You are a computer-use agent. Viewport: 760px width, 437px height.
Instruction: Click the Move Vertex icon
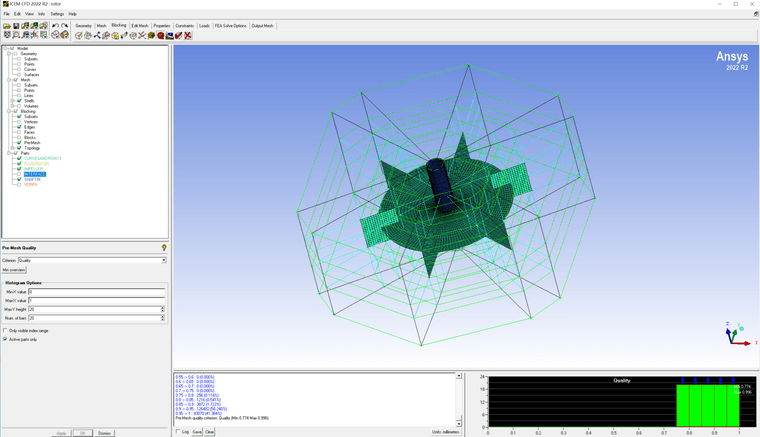click(124, 35)
